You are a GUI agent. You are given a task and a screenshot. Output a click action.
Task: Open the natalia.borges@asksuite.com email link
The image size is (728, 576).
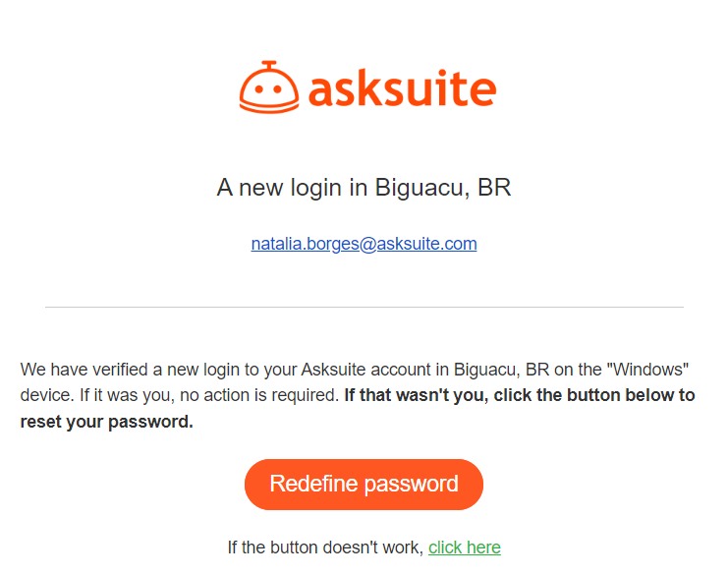(364, 244)
